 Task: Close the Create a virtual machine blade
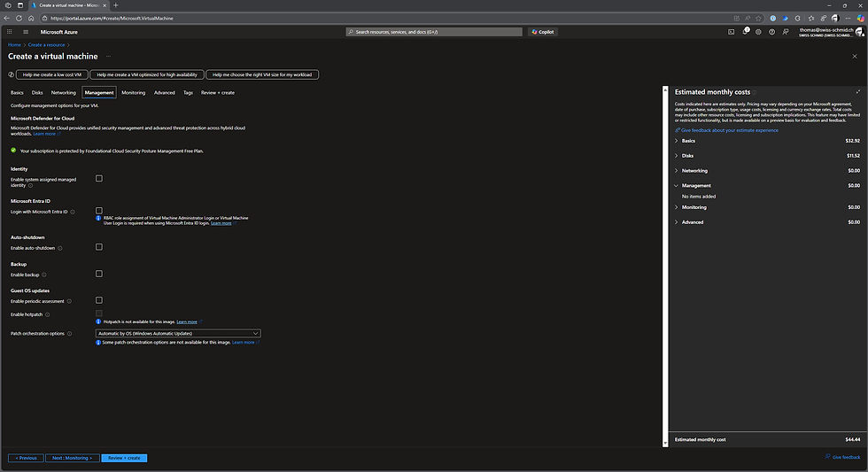(x=855, y=57)
